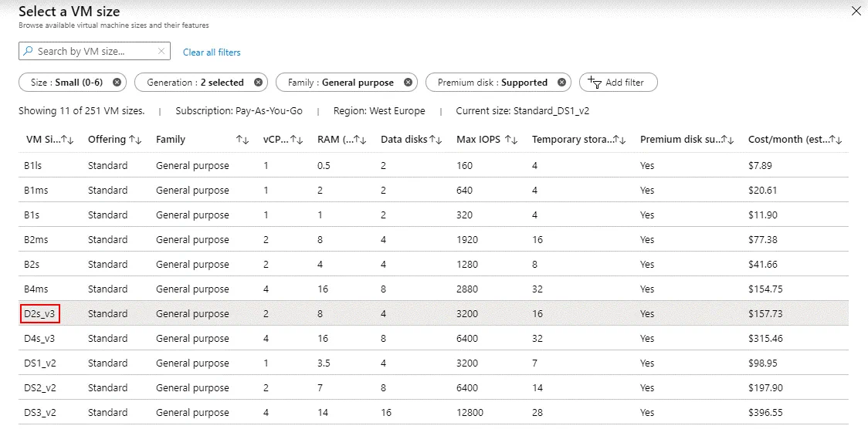Pick the DS3_v2 VM size row
The height and width of the screenshot is (436, 868).
[40, 413]
